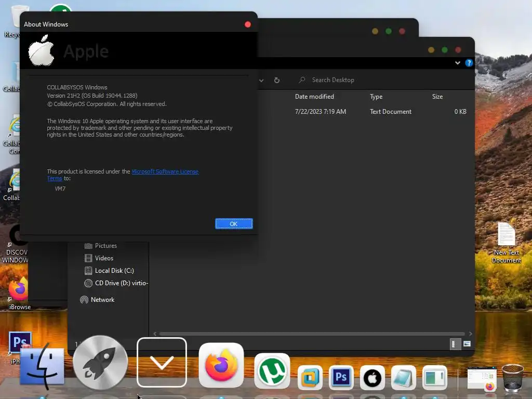Close the About Windows dialog

(248, 24)
